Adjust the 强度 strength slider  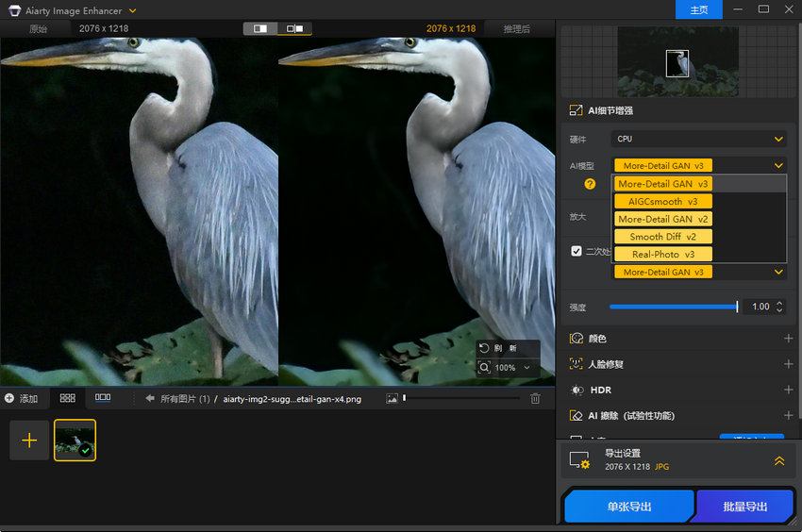pyautogui.click(x=674, y=307)
